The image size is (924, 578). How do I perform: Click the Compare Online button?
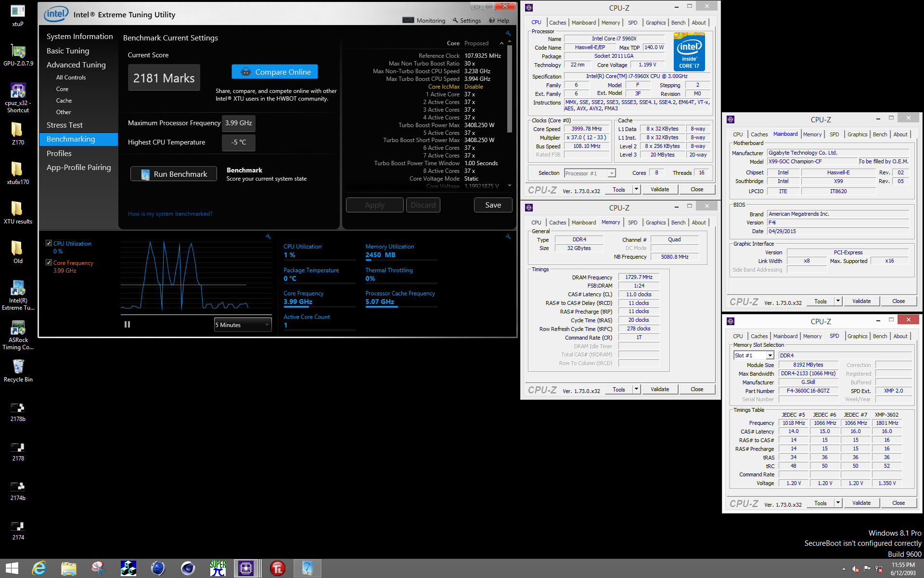(275, 72)
